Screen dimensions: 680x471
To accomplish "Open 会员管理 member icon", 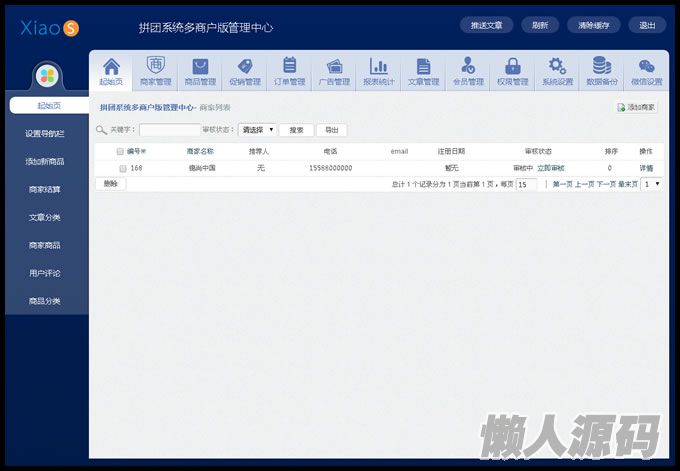I will click(468, 71).
